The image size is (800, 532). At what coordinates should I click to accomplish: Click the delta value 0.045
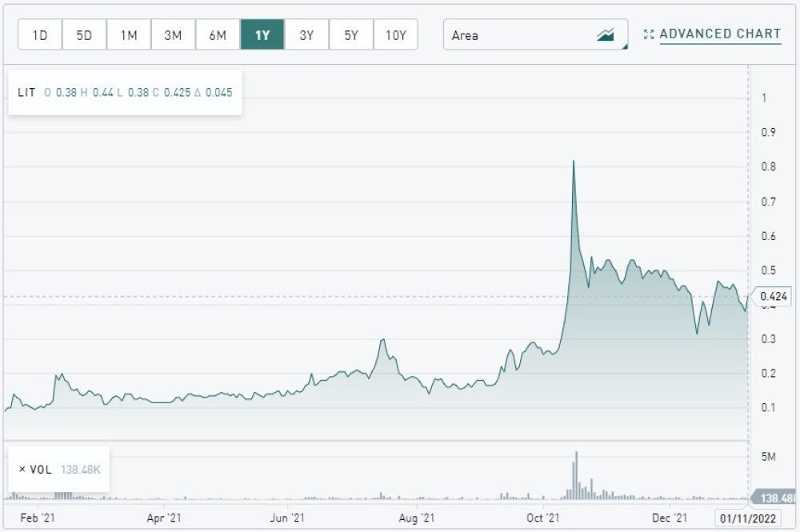click(x=219, y=92)
